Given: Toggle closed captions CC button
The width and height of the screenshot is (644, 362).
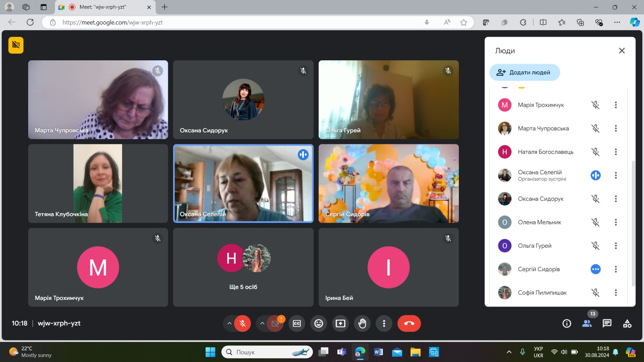Looking at the screenshot, I should point(297,323).
